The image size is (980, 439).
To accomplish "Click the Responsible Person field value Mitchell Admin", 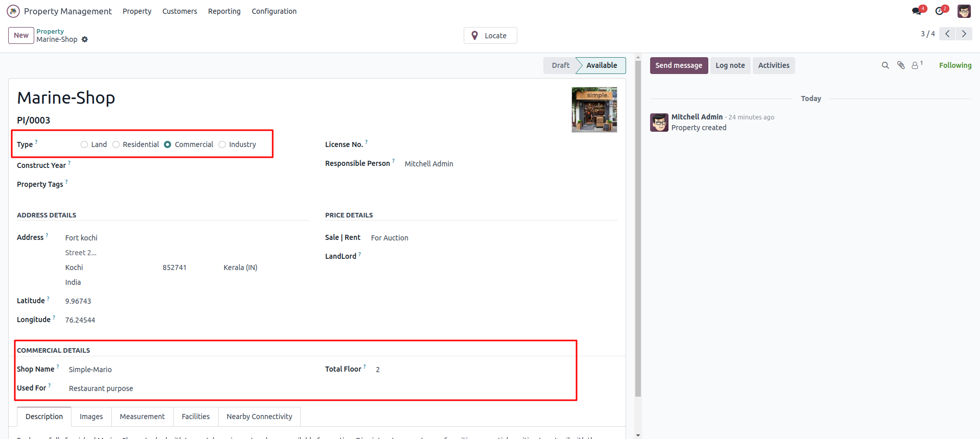I will coord(429,164).
